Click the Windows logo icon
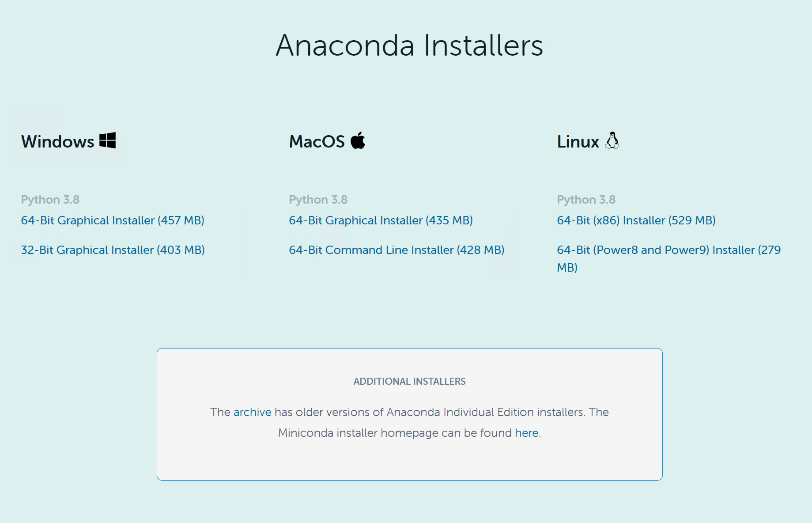The height and width of the screenshot is (523, 812). click(107, 140)
